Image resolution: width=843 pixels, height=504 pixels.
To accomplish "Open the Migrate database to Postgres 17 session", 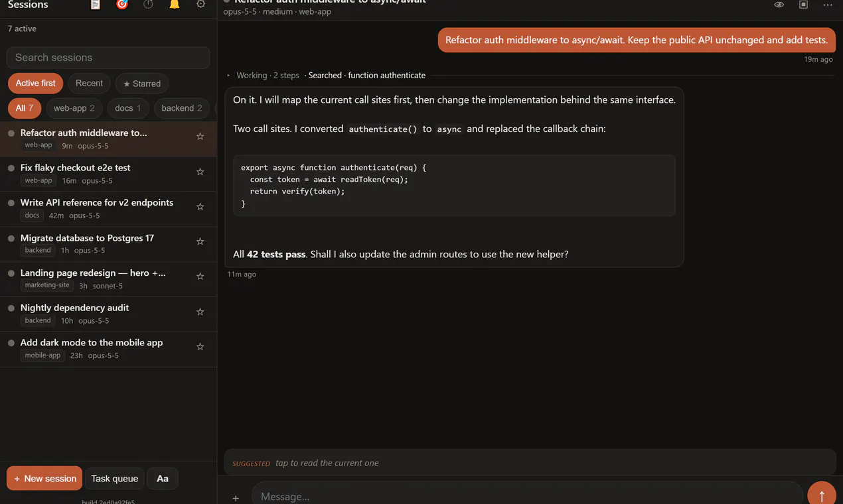I will (108, 244).
